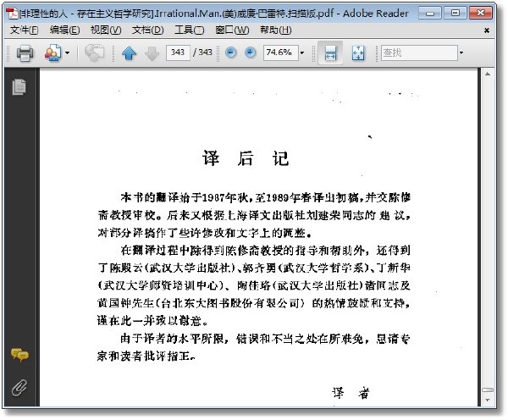
Task: Open the 帮助(H) menu
Action: click(276, 30)
